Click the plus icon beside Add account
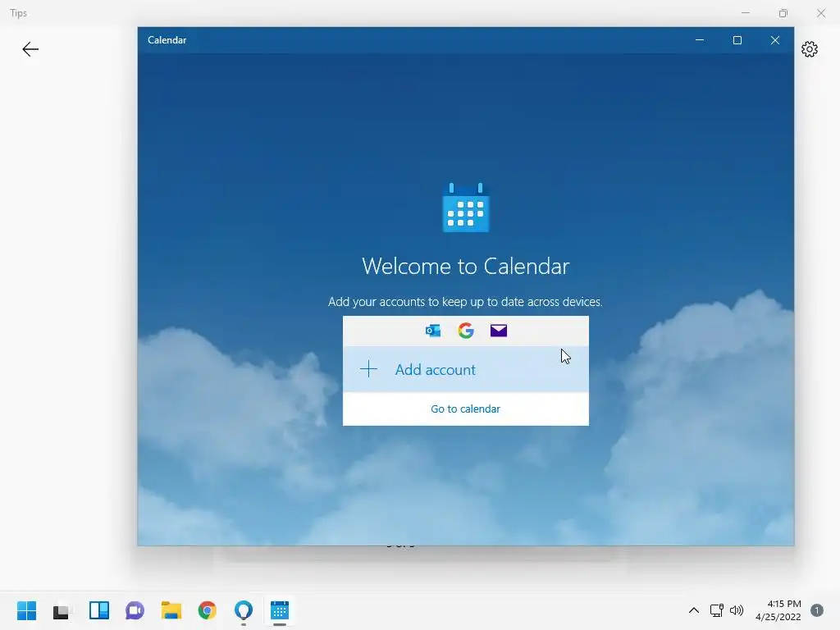Viewport: 840px width, 630px height. (x=368, y=369)
